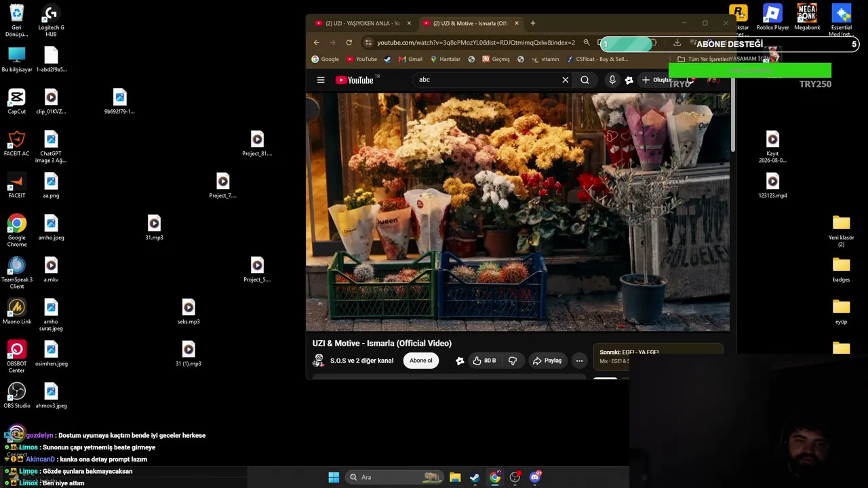This screenshot has width=868, height=488.
Task: Open the YouTube bookmark
Action: (x=362, y=59)
